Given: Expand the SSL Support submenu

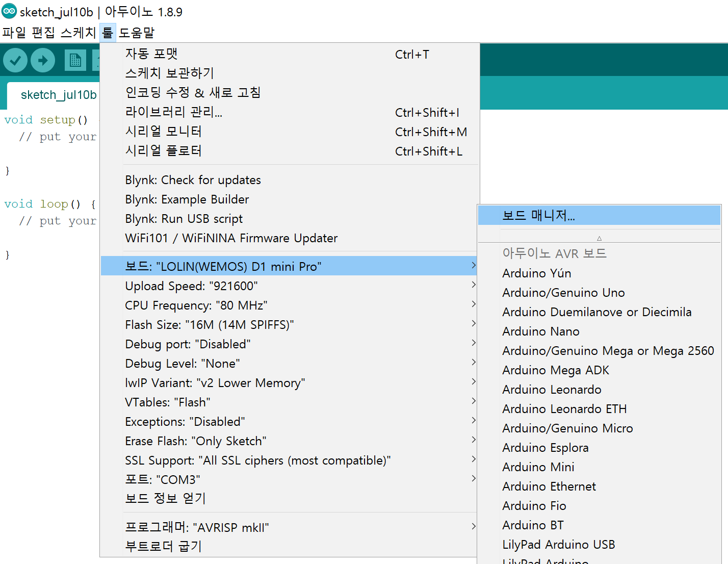Looking at the screenshot, I should [289, 460].
